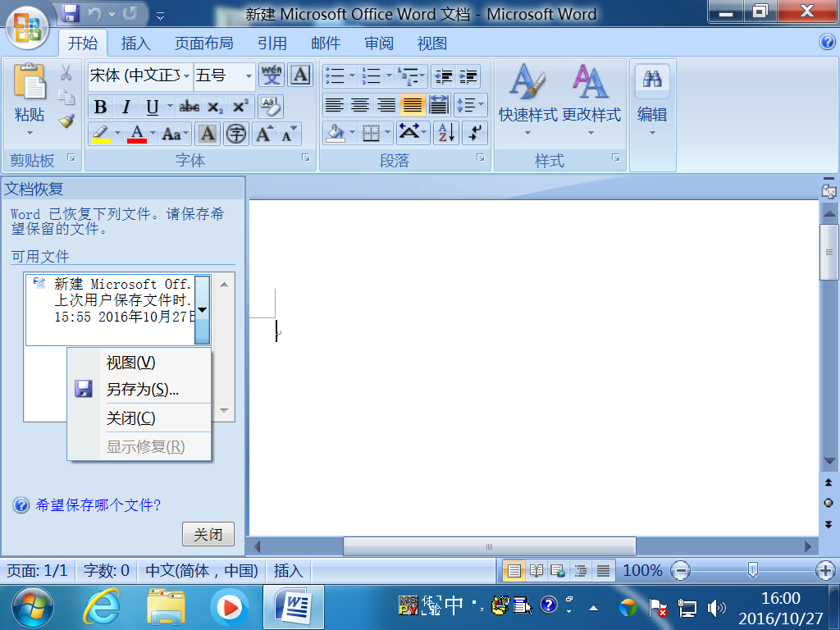Screen dimensions: 840x630
Task: Toggle subscript formatting
Action: tap(215, 107)
